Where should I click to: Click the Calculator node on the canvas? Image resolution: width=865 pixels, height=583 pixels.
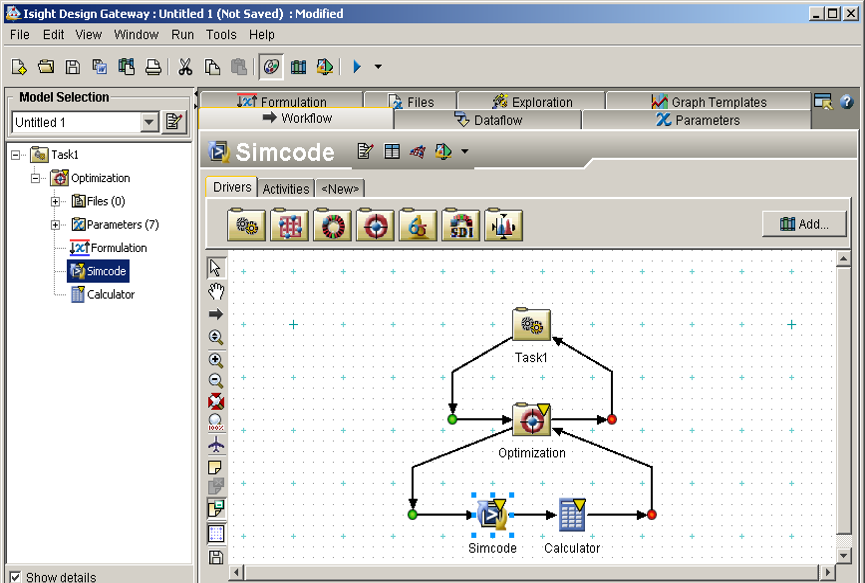click(x=572, y=515)
